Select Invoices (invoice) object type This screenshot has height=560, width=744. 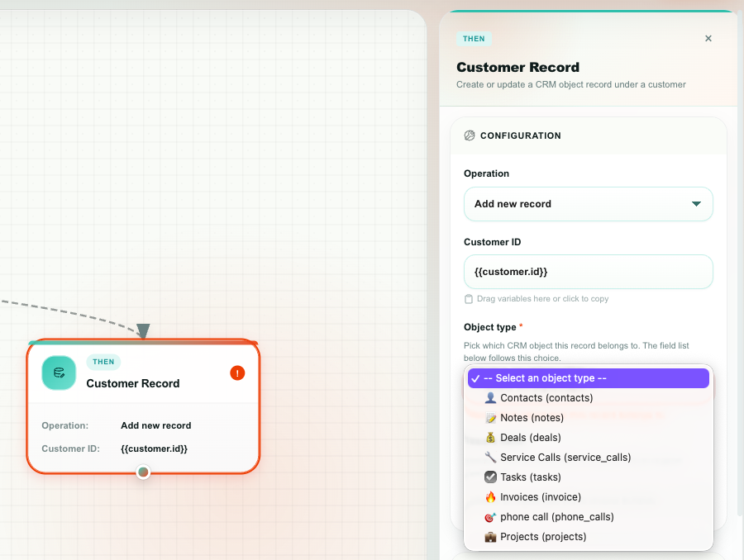coord(588,497)
